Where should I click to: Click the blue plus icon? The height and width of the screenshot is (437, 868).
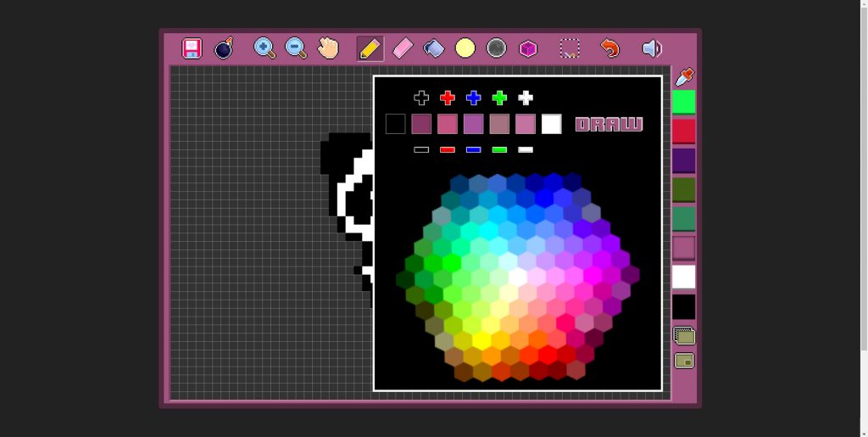point(473,98)
